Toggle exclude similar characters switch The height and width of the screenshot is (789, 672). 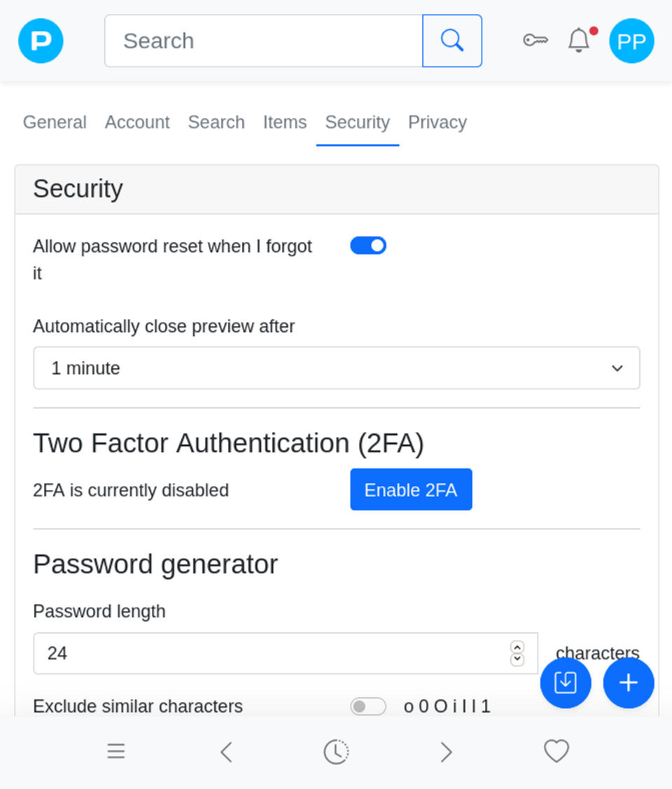(x=368, y=706)
